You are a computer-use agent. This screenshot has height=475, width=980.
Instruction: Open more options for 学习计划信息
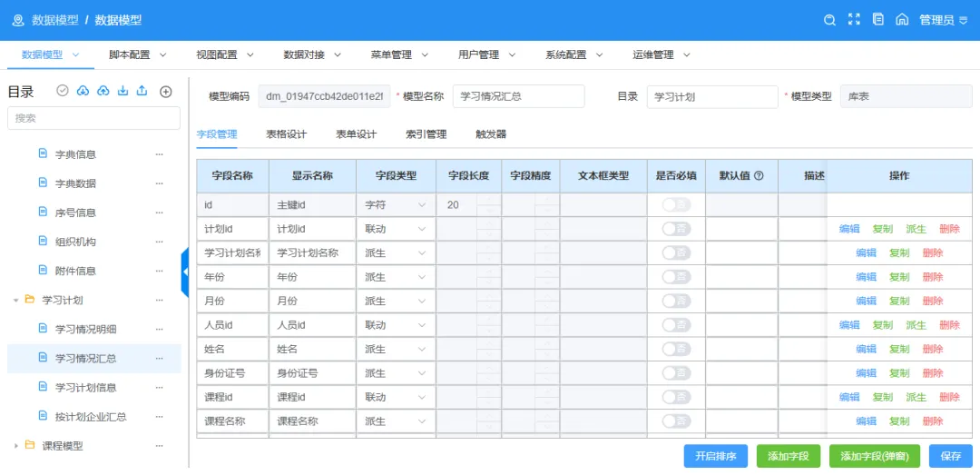click(x=160, y=388)
